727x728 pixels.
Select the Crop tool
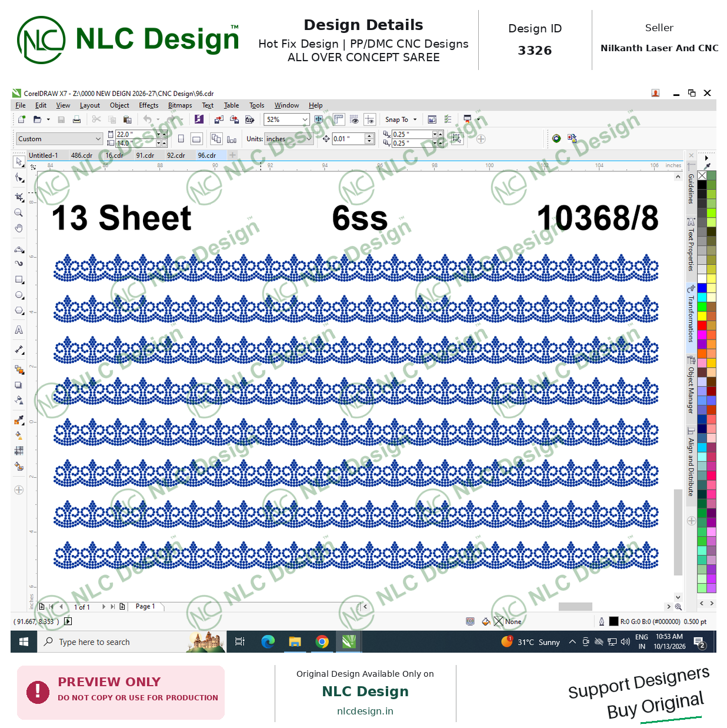[x=19, y=197]
